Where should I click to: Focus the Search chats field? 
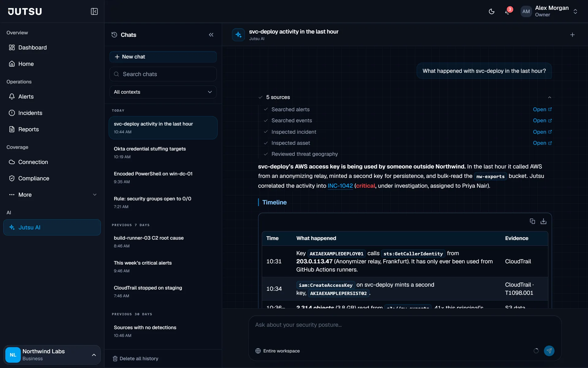pyautogui.click(x=163, y=74)
